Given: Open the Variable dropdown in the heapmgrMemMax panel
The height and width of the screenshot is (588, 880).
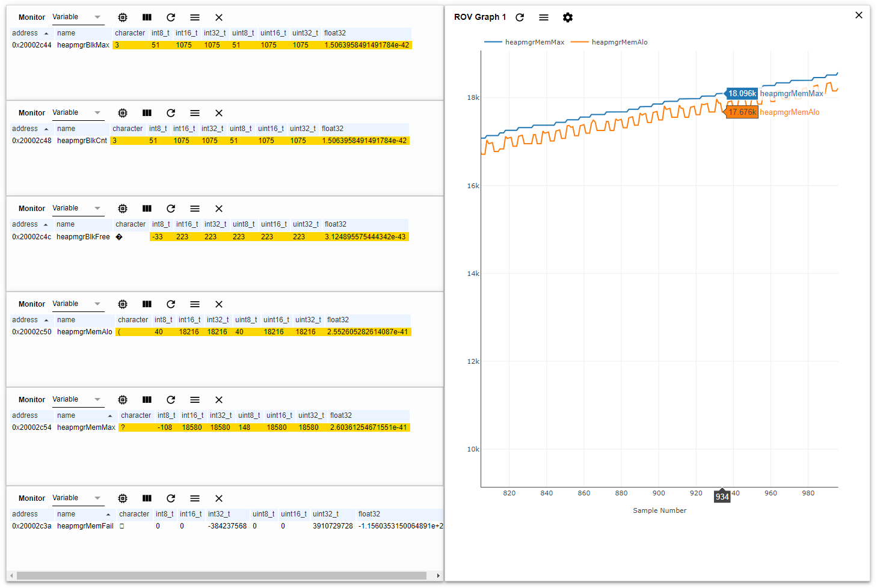Looking at the screenshot, I should click(78, 399).
